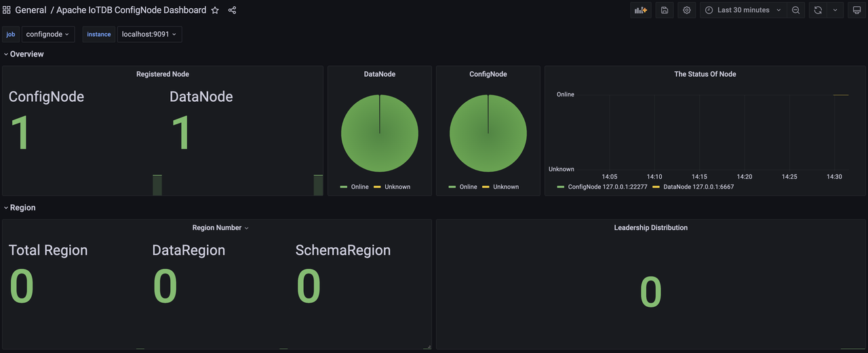Star the dashboard as a favorite
The width and height of the screenshot is (868, 353).
coord(215,10)
